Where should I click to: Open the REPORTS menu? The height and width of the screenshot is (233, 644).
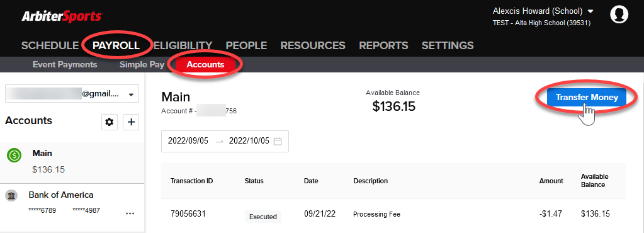(x=383, y=45)
